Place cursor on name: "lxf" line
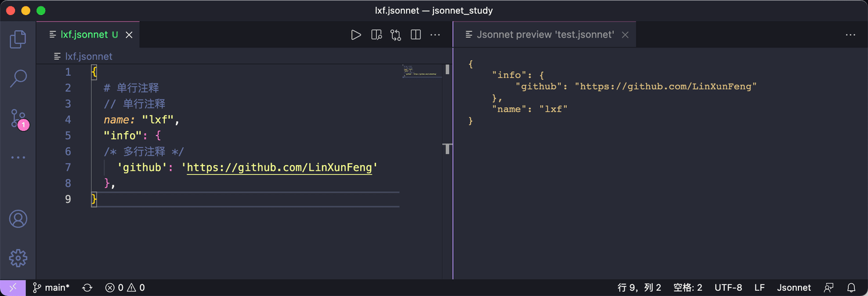Viewport: 868px width, 296px height. coord(142,120)
